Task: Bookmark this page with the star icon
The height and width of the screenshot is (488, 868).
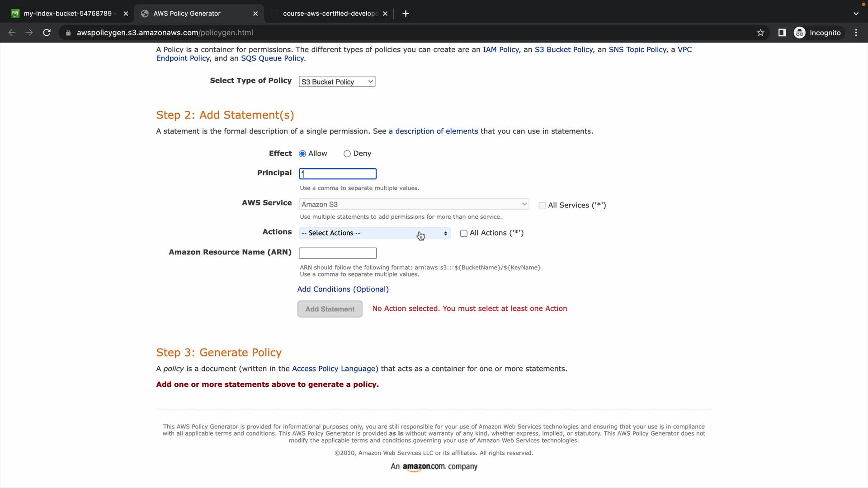Action: click(x=760, y=33)
